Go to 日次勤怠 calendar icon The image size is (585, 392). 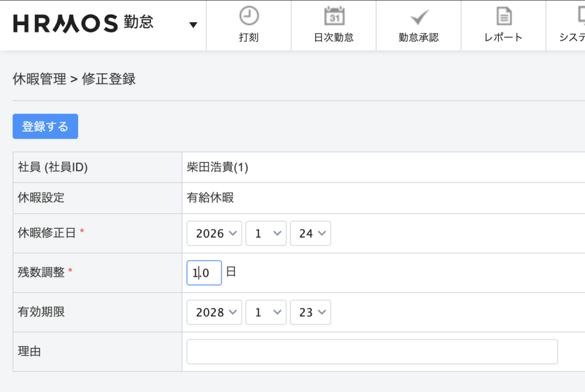click(x=334, y=16)
